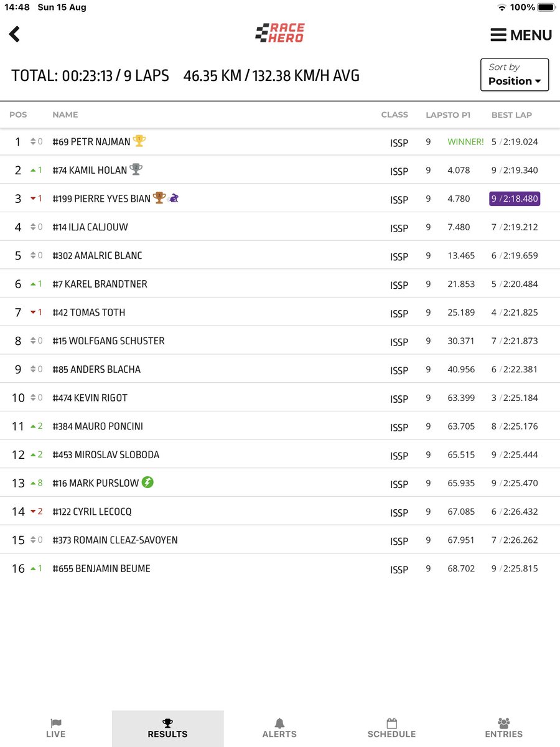Tap the battery indicator in status bar

pos(546,7)
